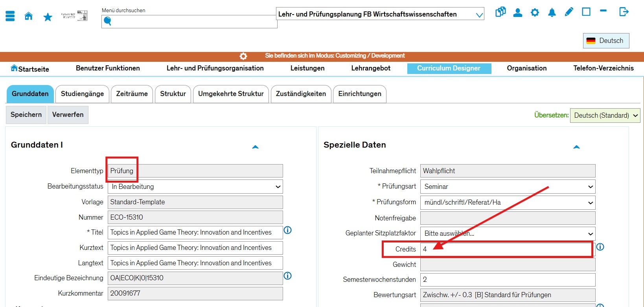The image size is (644, 307).
Task: Click the pencil edit icon
Action: [569, 12]
